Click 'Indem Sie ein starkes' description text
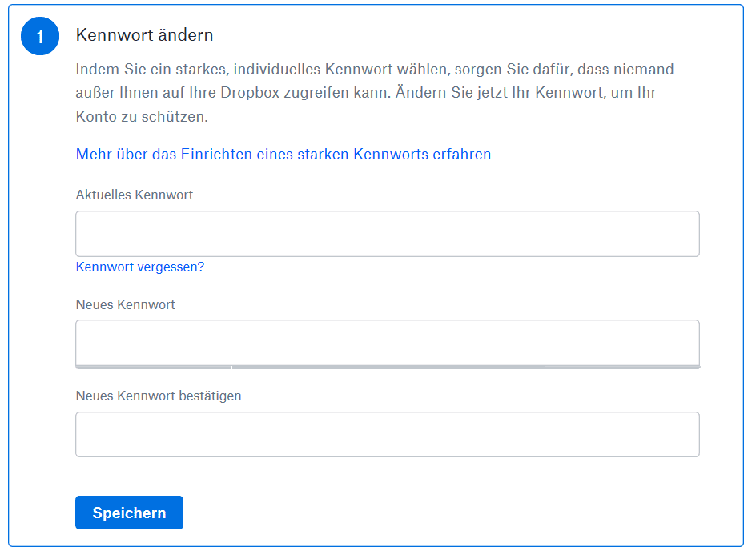Screen dimensions: 756x551 (152, 70)
